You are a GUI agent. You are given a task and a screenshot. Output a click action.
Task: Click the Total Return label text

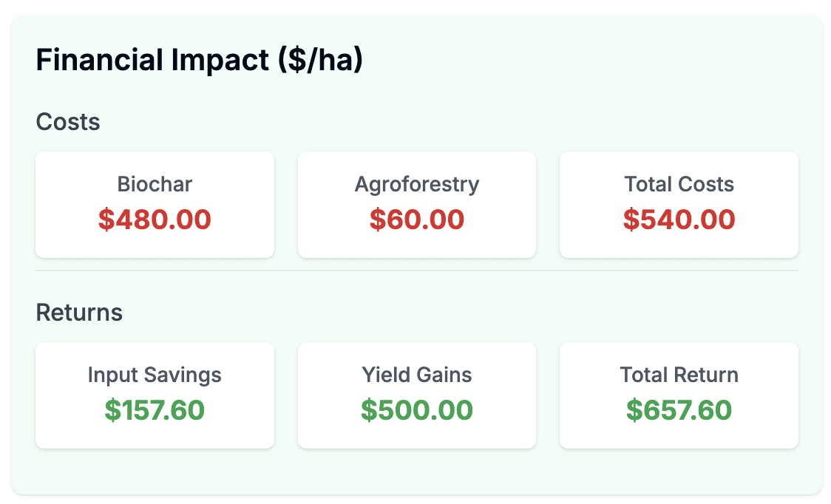tap(679, 375)
